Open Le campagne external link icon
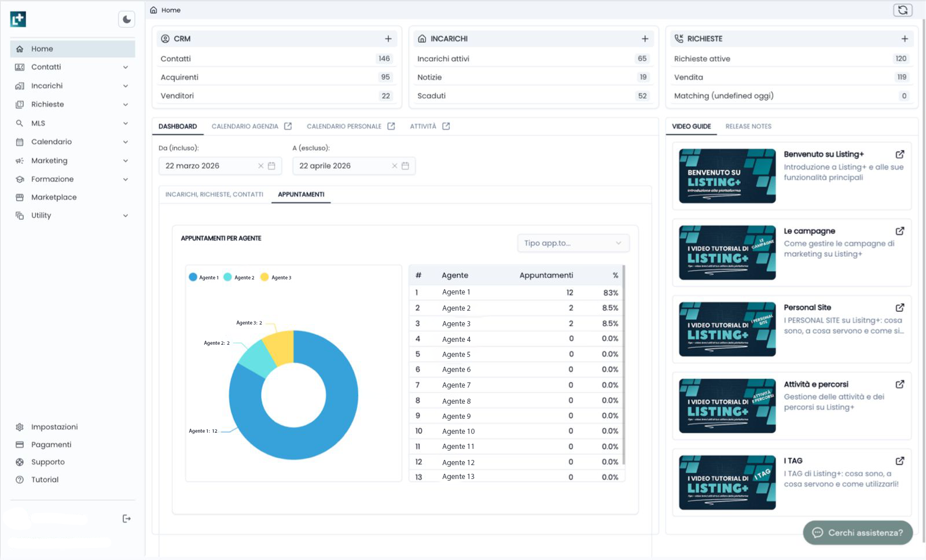 point(900,231)
